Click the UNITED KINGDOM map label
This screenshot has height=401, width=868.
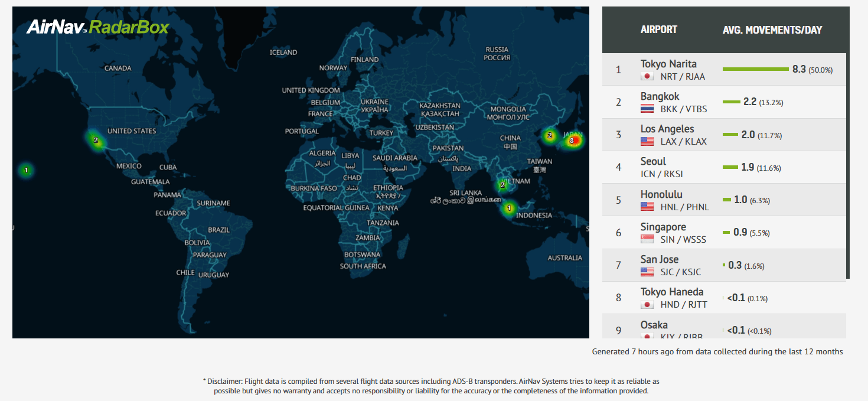click(x=311, y=90)
